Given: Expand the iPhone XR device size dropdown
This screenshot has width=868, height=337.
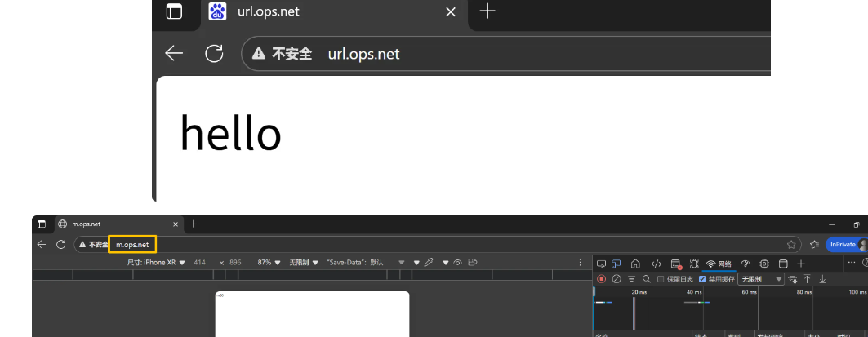Looking at the screenshot, I should (x=164, y=263).
